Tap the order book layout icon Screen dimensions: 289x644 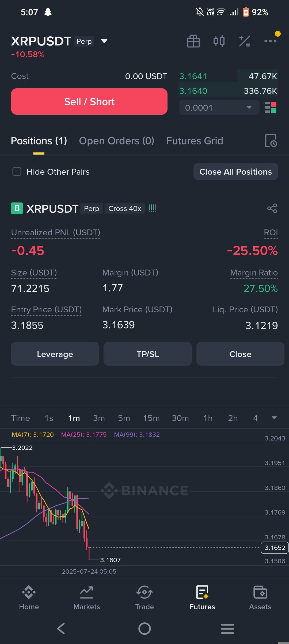point(271,108)
